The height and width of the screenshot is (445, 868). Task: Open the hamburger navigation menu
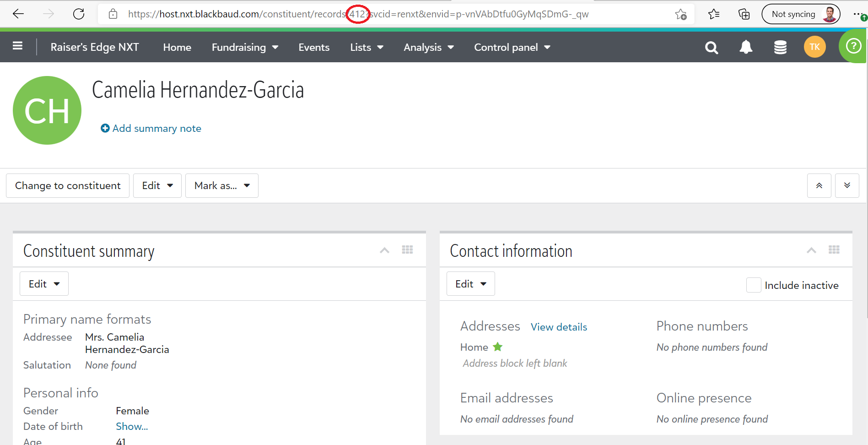pyautogui.click(x=18, y=46)
